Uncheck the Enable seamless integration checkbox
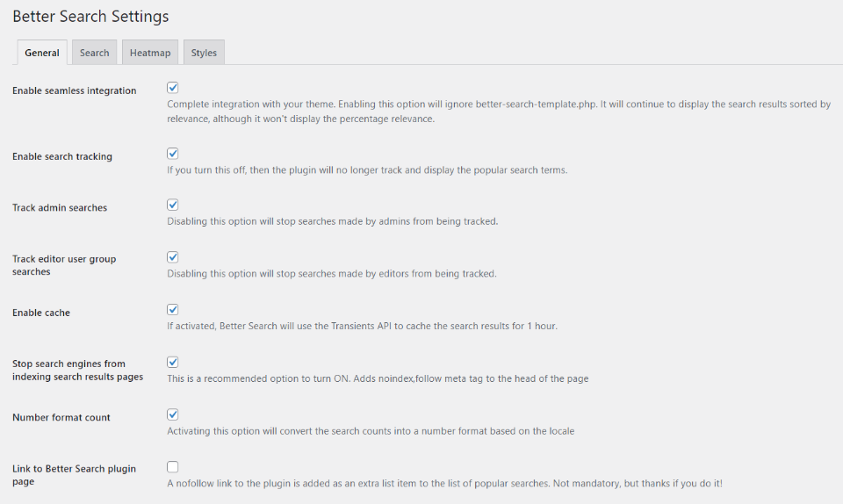The image size is (843, 504). pyautogui.click(x=173, y=88)
